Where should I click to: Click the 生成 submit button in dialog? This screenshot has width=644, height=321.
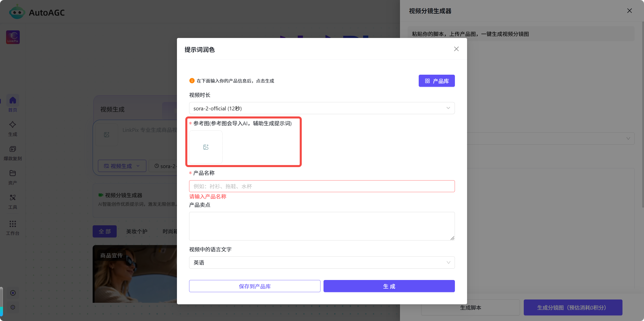[x=389, y=286]
